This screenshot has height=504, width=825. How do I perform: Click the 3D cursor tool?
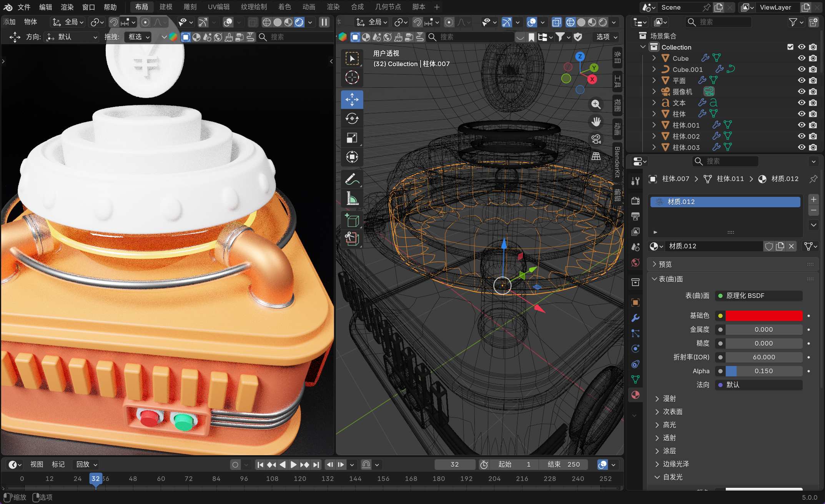click(352, 78)
